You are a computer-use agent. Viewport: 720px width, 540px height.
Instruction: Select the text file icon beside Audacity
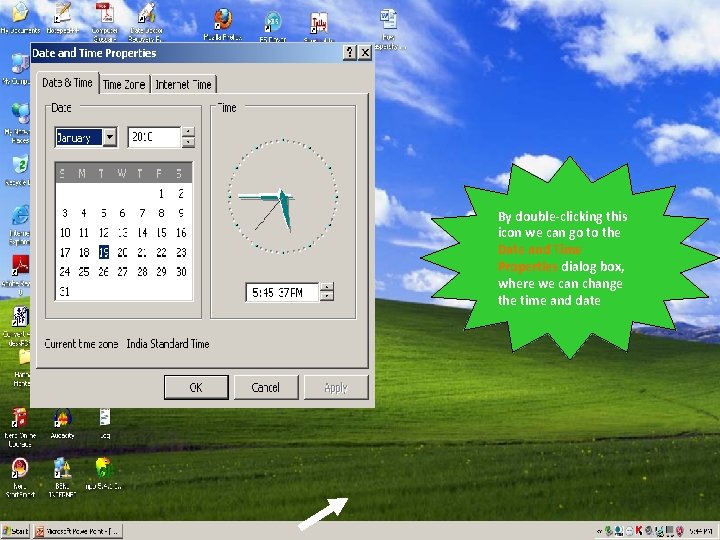click(105, 422)
